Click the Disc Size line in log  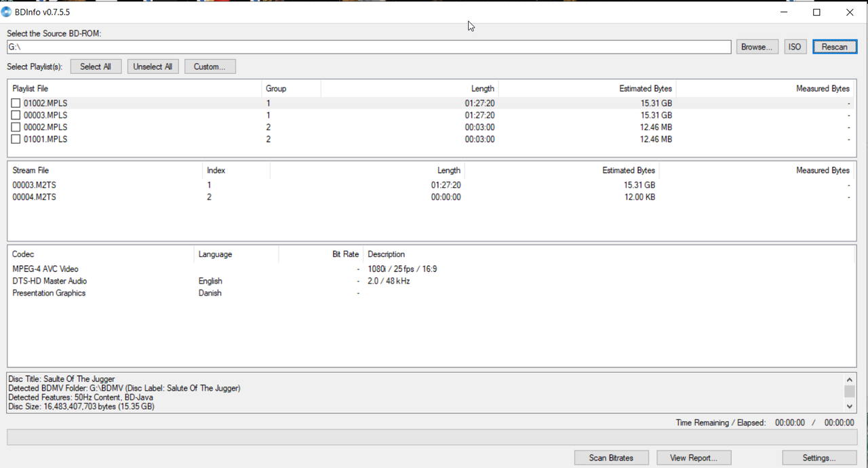point(81,407)
